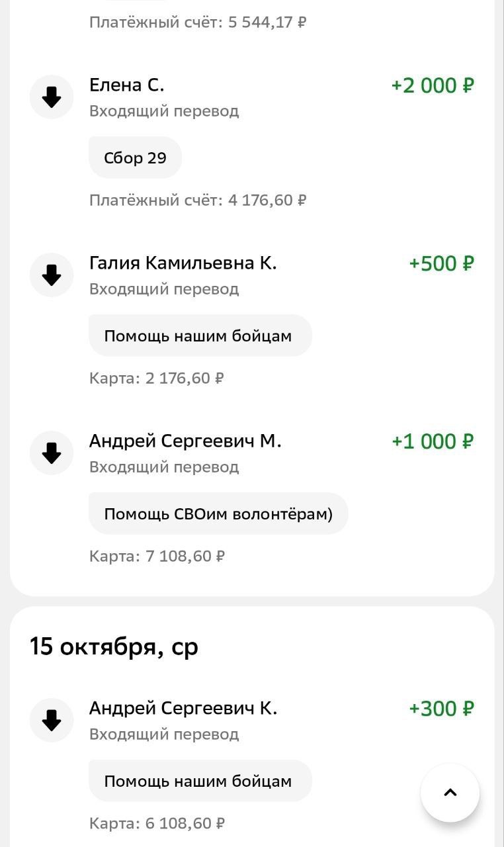Click the 'Помощь СВОим волонтёрам)' message chip
This screenshot has width=504, height=847.
(x=218, y=513)
